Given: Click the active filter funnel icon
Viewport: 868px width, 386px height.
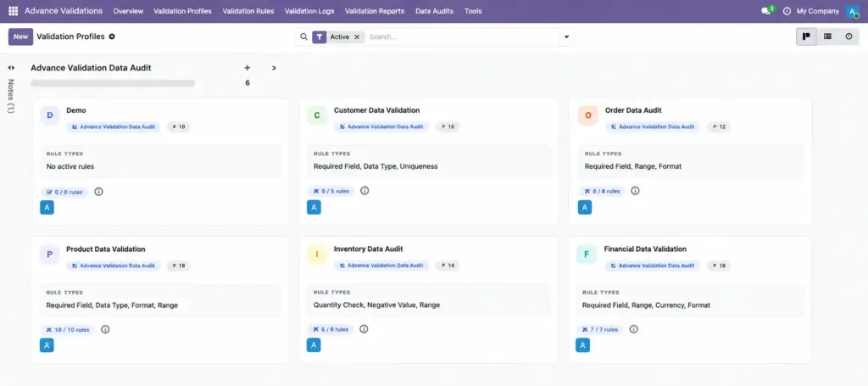Looking at the screenshot, I should click(x=320, y=36).
